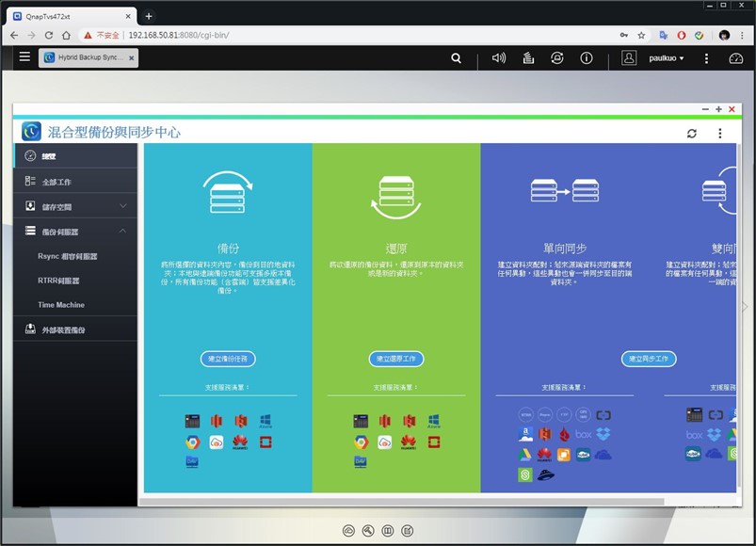Click Huawei icon in restore panel
The image size is (756, 546).
409,442
